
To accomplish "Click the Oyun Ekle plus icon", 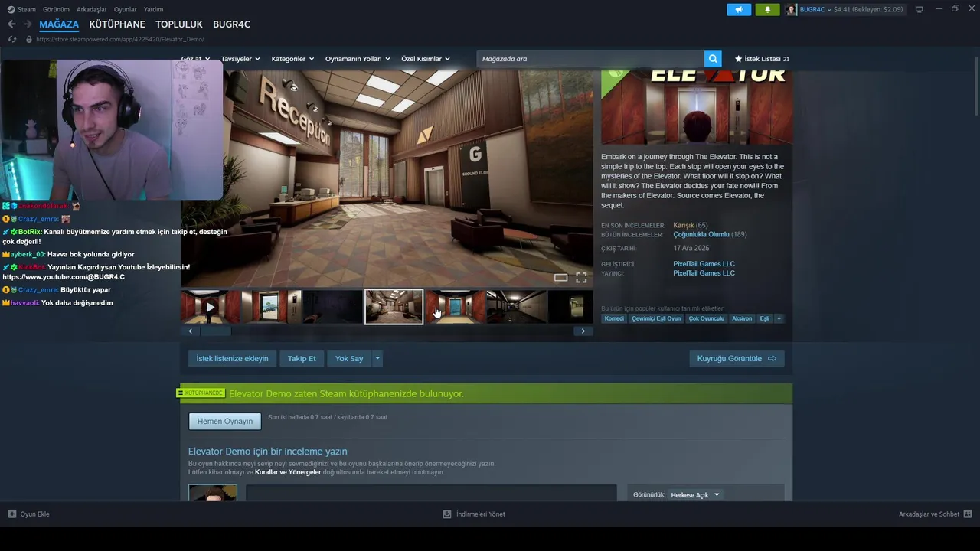I will [x=11, y=514].
